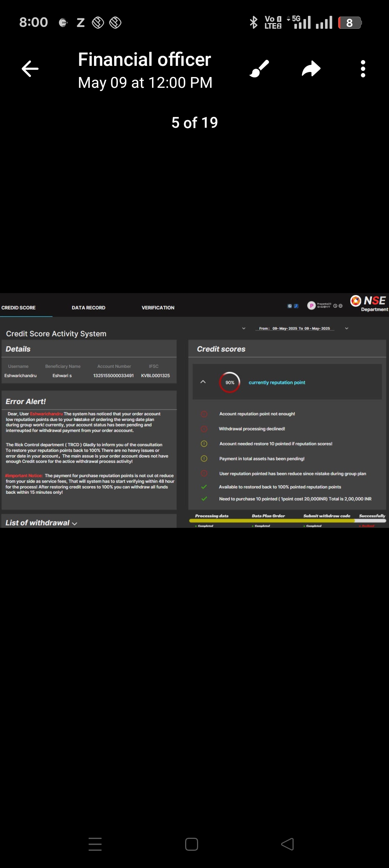Click the blue gear settings icon
The width and height of the screenshot is (389, 868).
(x=290, y=306)
